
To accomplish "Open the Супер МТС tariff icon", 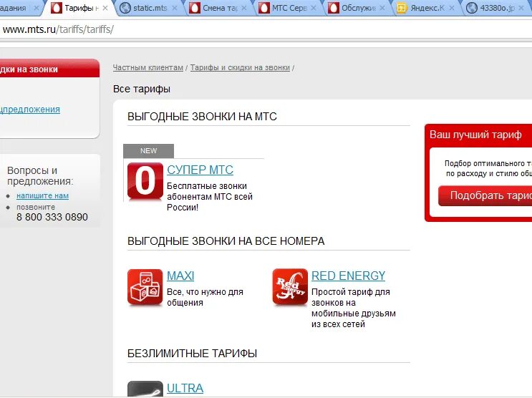I will coord(145,181).
